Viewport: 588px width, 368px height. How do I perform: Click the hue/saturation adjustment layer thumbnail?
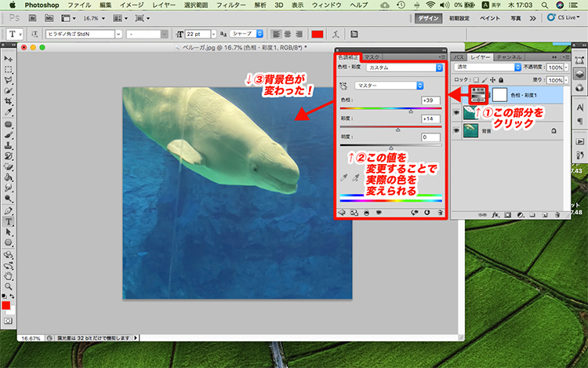coord(477,94)
